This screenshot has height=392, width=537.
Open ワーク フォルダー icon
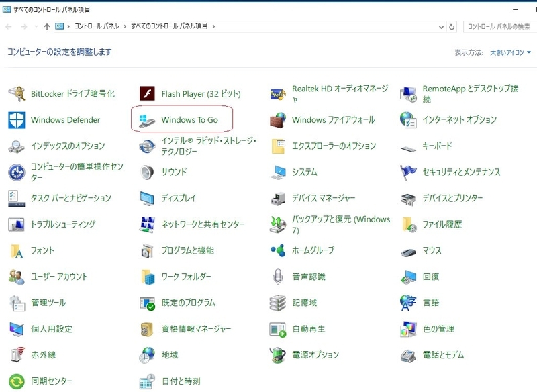(148, 277)
